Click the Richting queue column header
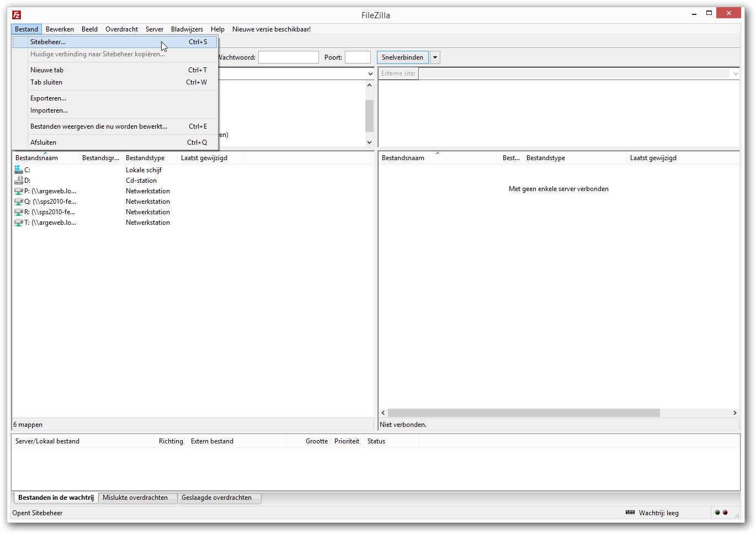The width and height of the screenshot is (756, 534). click(x=171, y=441)
